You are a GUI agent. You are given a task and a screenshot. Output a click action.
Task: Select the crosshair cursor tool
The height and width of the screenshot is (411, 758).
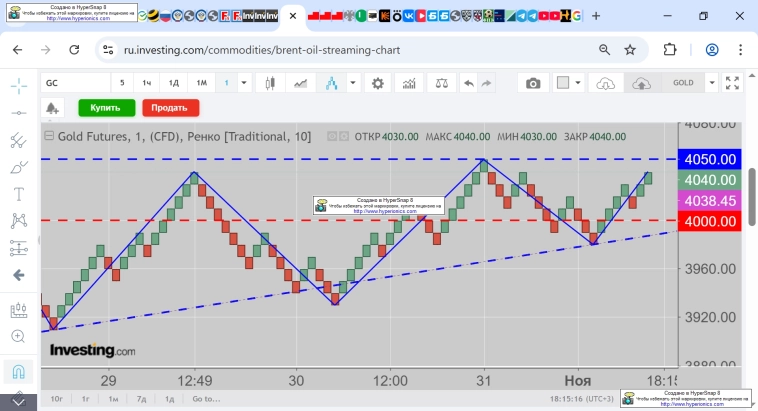(18, 86)
